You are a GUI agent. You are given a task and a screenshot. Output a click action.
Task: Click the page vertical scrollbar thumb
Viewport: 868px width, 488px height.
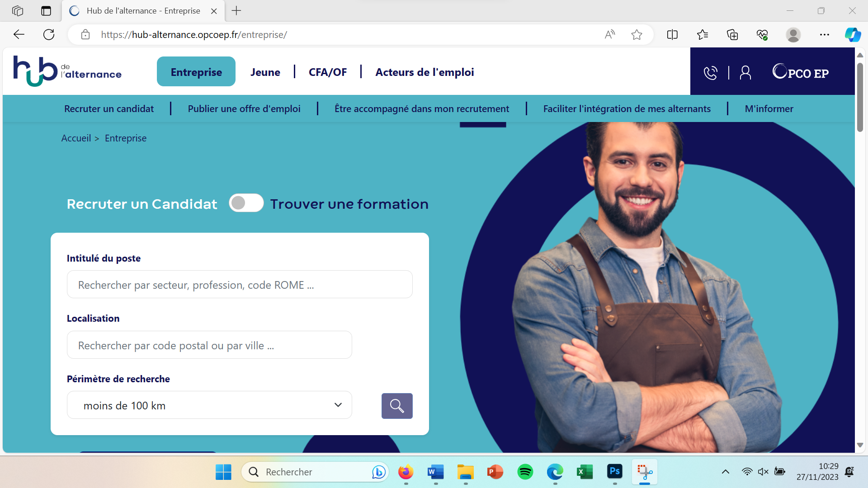[x=860, y=97]
